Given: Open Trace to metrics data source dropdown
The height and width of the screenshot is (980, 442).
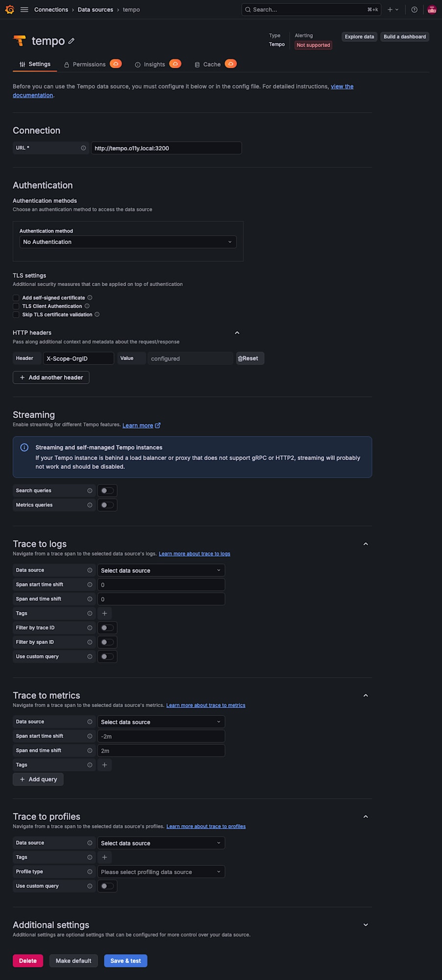Looking at the screenshot, I should click(161, 722).
